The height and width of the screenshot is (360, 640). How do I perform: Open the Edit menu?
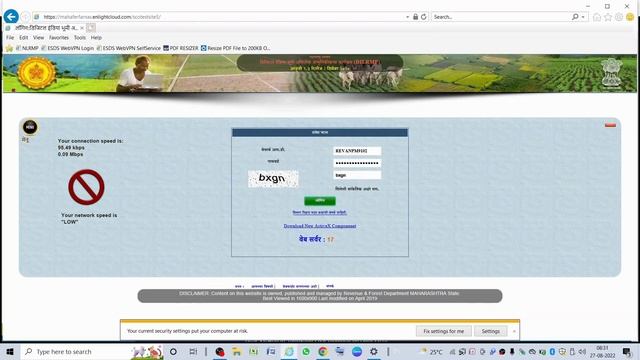coord(24,38)
